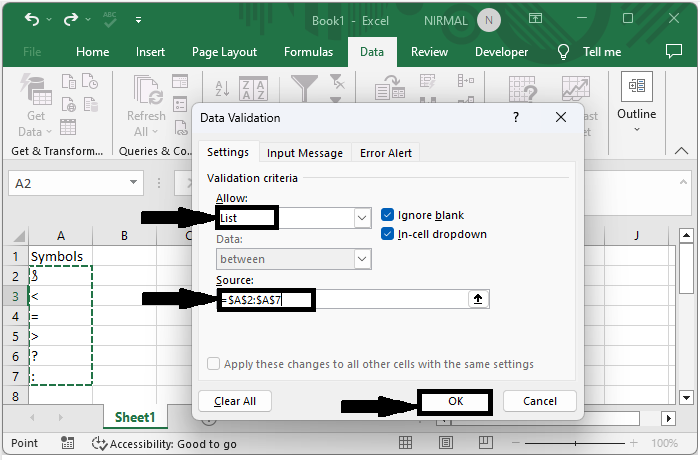Viewport: 700px width, 460px height.
Task: Open the Get Data dropdown
Action: click(x=36, y=106)
